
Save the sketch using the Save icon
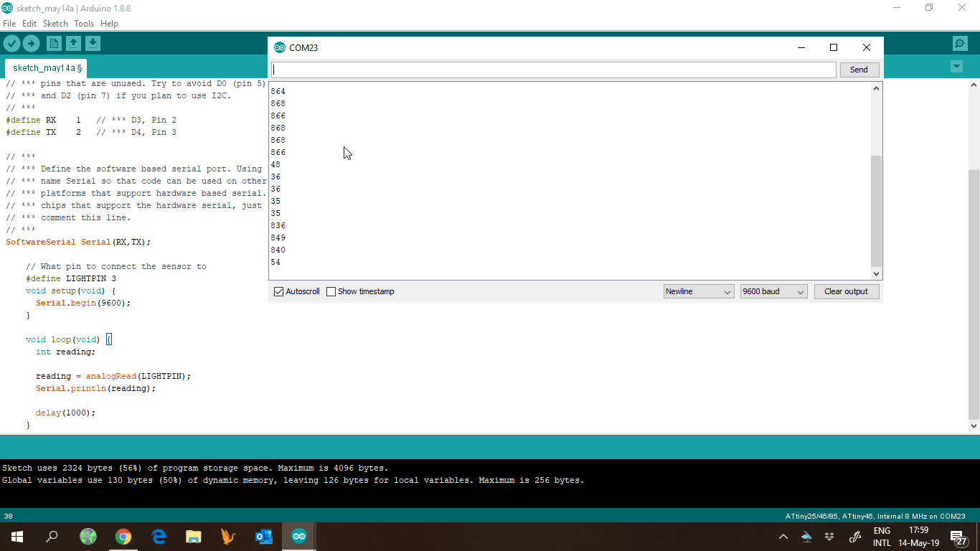93,44
